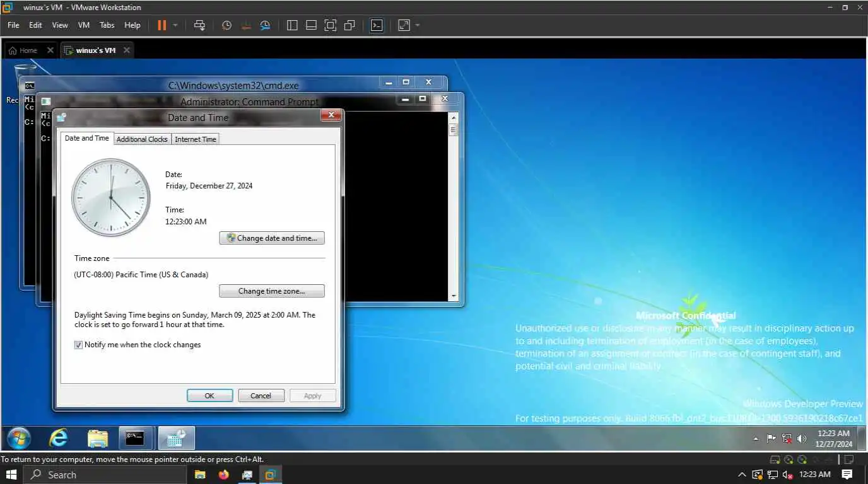Image resolution: width=868 pixels, height=484 pixels.
Task: Toggle the thumbnail bar in VMware
Action: tap(311, 25)
